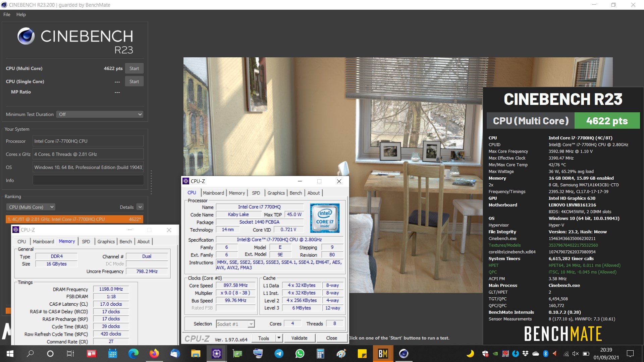
Task: Click the Intel Core i7 logo in CPU-Z
Action: pos(325,218)
